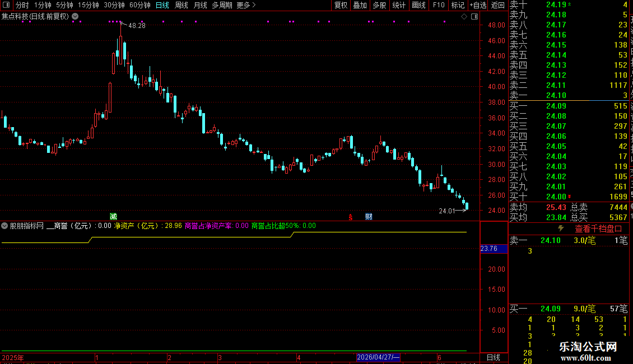Viewport: 633px width, 364px height.
Task: Click the 买均 23.84 value
Action: pos(556,217)
